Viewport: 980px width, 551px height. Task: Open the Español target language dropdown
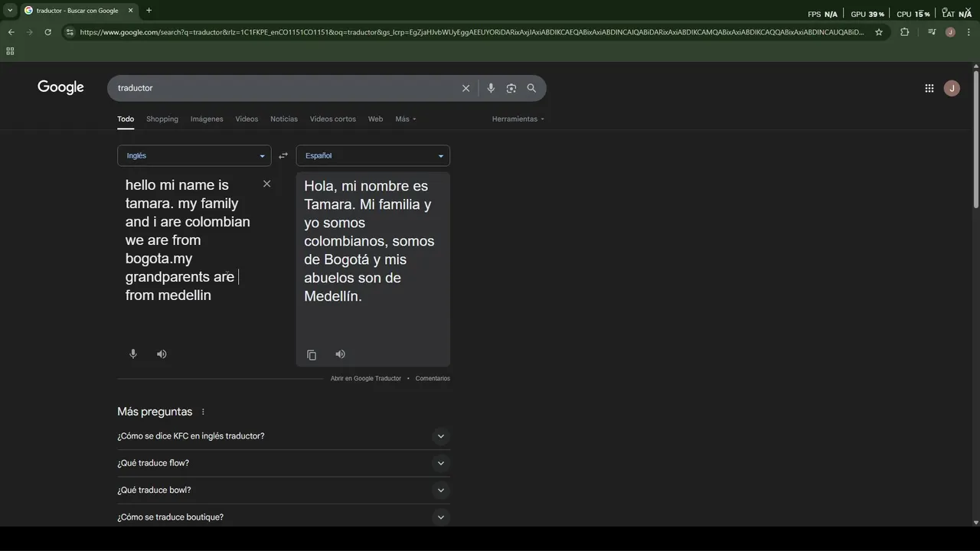pyautogui.click(x=373, y=155)
